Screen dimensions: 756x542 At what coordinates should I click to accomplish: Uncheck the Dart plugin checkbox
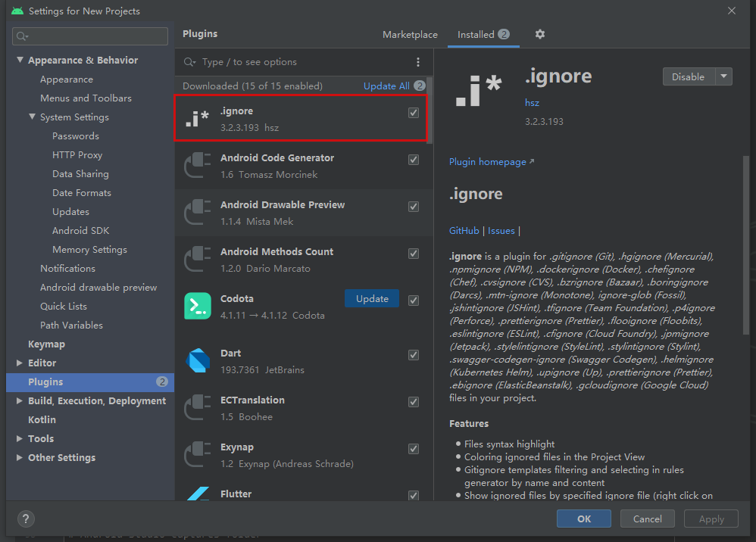[x=414, y=355]
